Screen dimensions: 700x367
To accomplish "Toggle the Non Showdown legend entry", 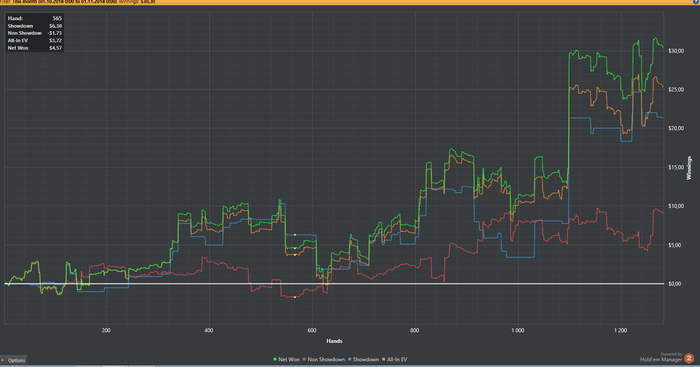I will [324, 359].
